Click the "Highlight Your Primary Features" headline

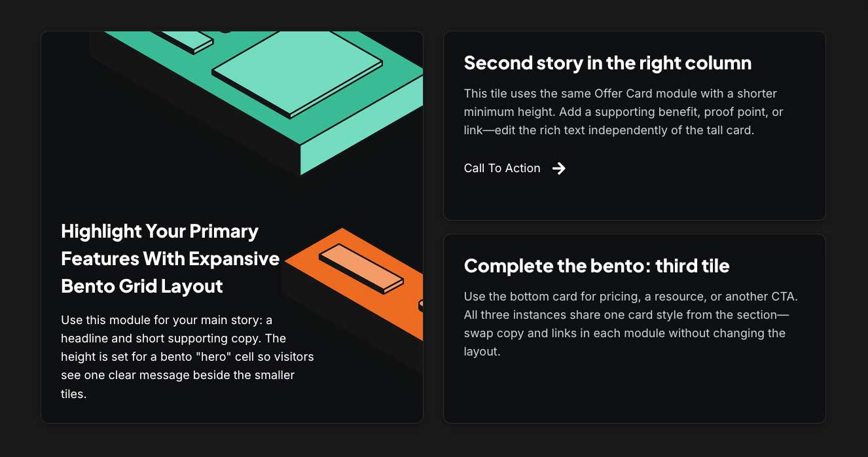[170, 258]
